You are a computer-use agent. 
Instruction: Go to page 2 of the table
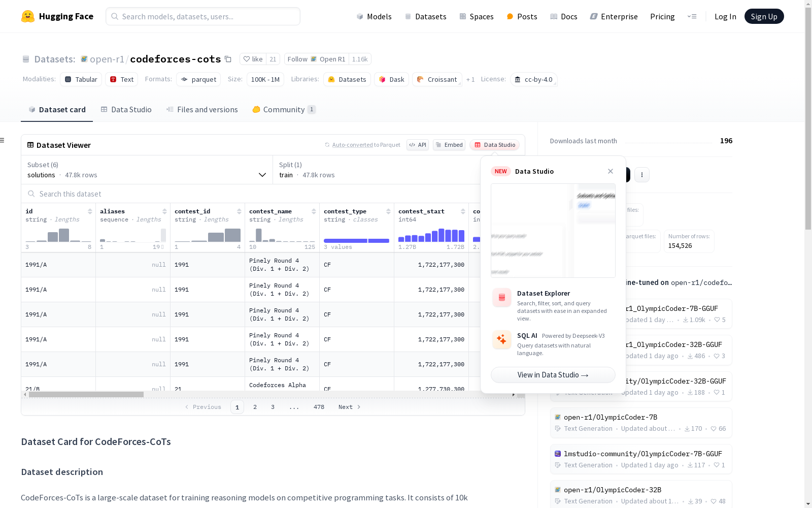pos(255,407)
